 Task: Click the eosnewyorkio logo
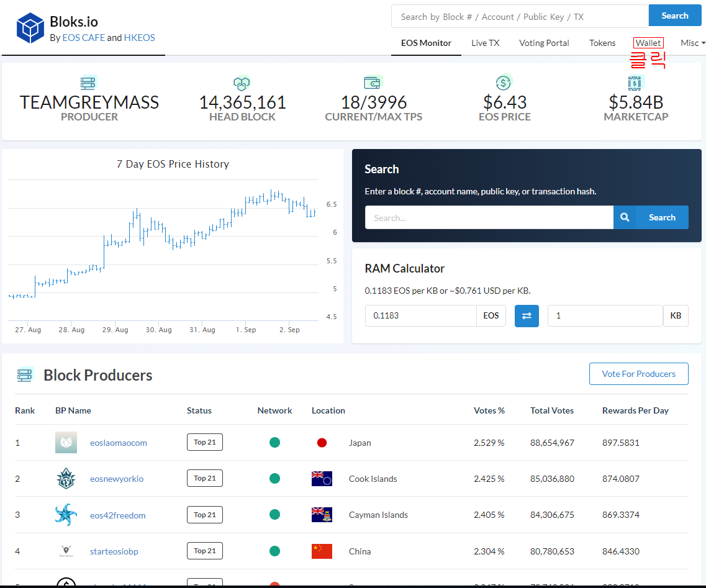pyautogui.click(x=66, y=479)
